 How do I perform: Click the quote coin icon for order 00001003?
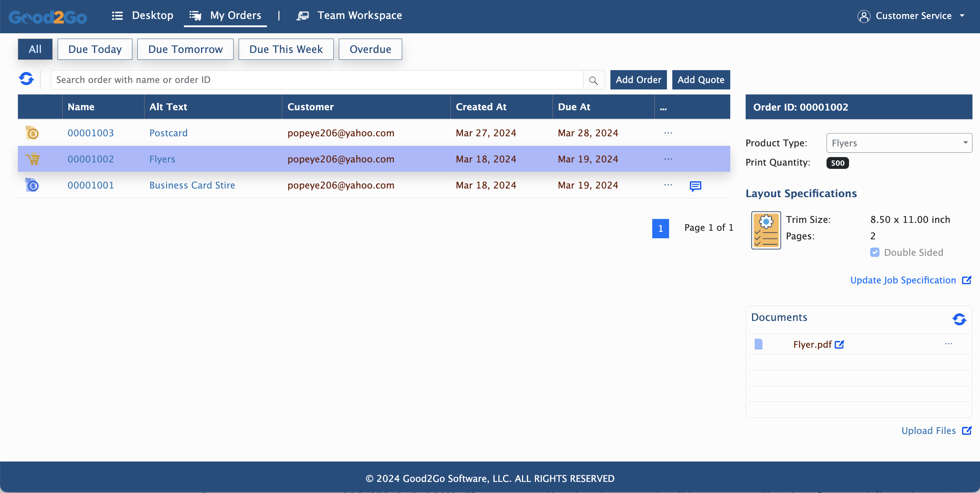[32, 133]
